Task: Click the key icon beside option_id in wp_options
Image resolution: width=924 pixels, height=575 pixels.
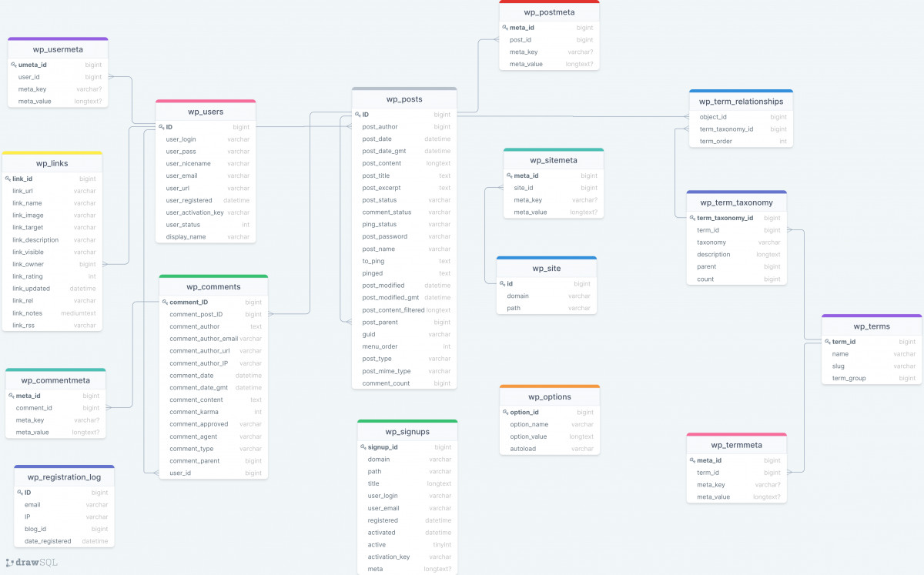Action: pyautogui.click(x=506, y=412)
